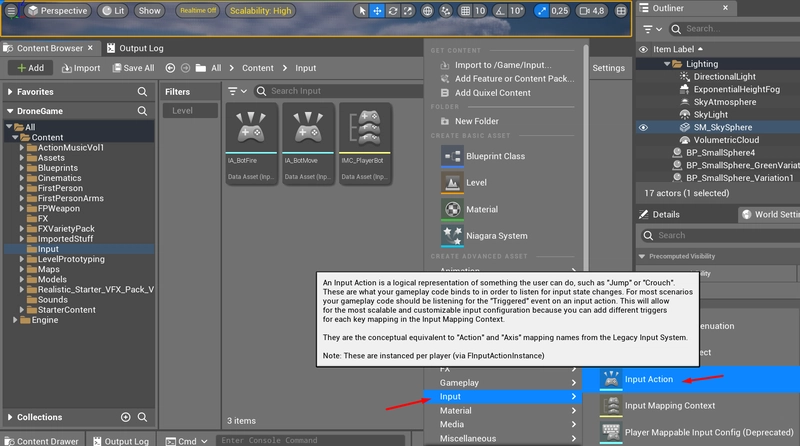The image size is (800, 446).
Task: Open the viewport options hamburger menu
Action: [11, 11]
